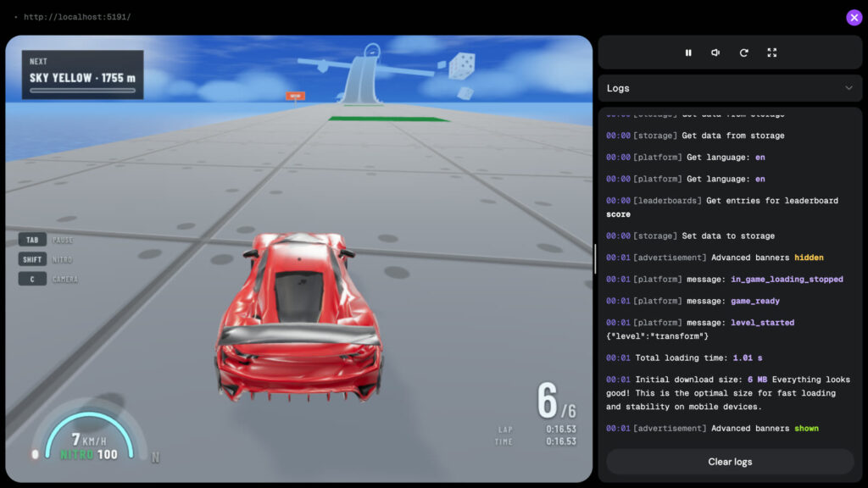This screenshot has width=868, height=488.
Task: Click the localhost:5191 URL text
Action: 77,17
